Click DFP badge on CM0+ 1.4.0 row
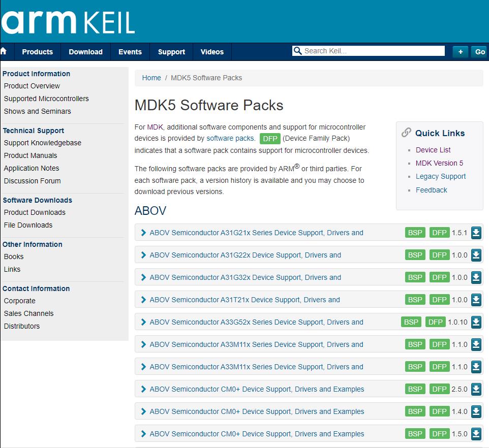Image resolution: width=489 pixels, height=448 pixels. [439, 411]
